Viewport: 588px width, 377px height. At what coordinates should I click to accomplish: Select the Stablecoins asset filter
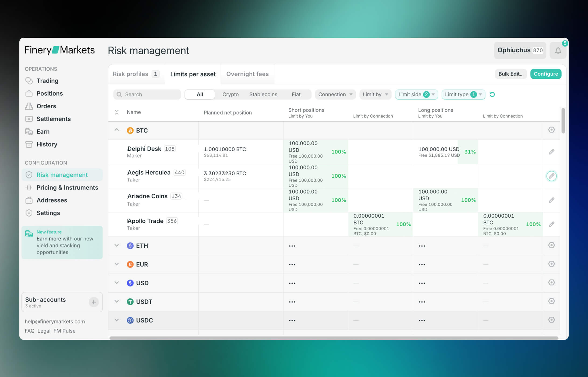coord(263,95)
